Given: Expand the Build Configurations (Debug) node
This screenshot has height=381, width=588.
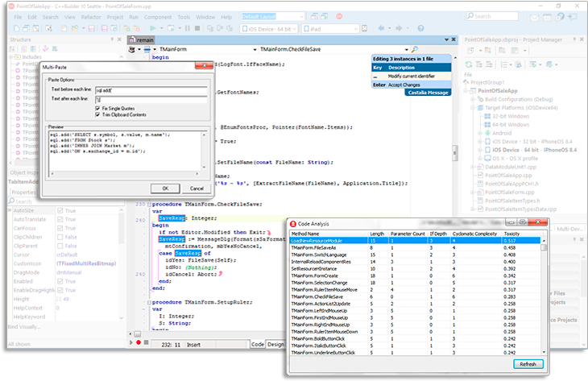Looking at the screenshot, I should [x=473, y=99].
